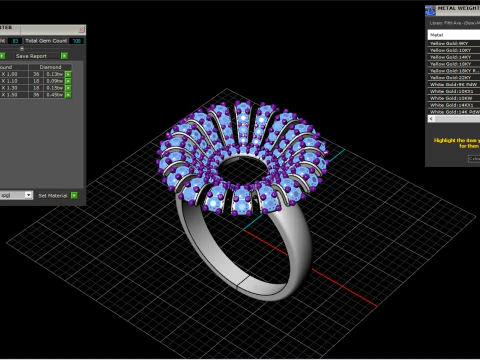Collapse the gem panel via small toggle under the totals
480x360 pixels.
22,49
